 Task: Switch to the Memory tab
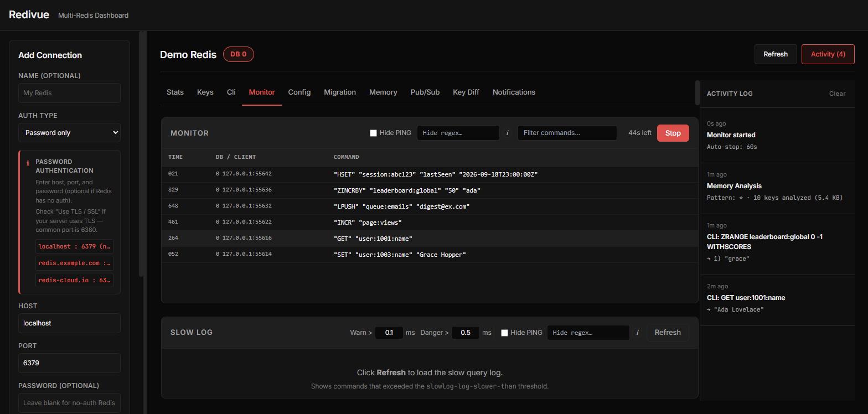click(383, 92)
